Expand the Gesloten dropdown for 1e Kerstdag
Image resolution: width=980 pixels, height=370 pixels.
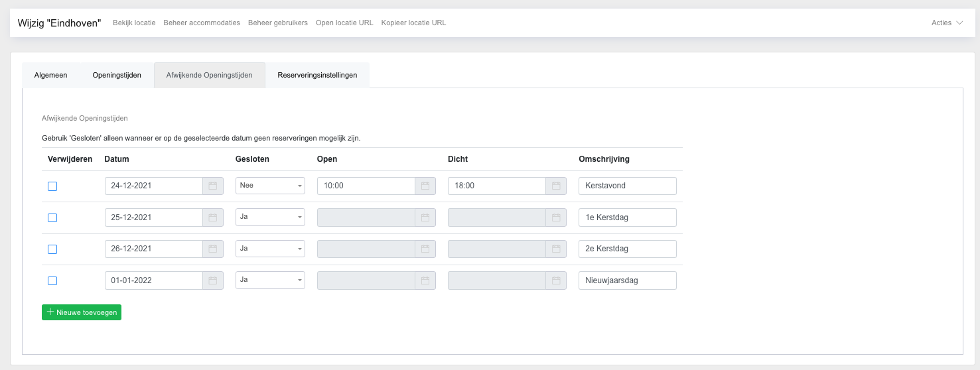270,217
